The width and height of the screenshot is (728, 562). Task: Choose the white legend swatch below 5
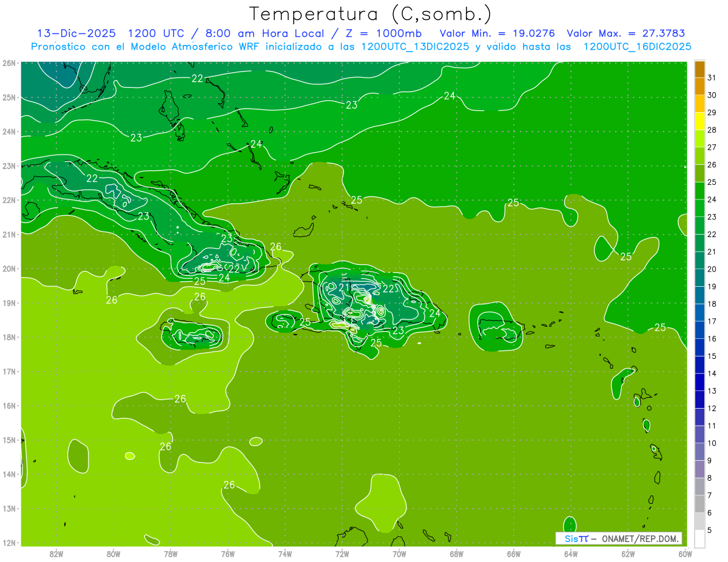[x=699, y=539]
